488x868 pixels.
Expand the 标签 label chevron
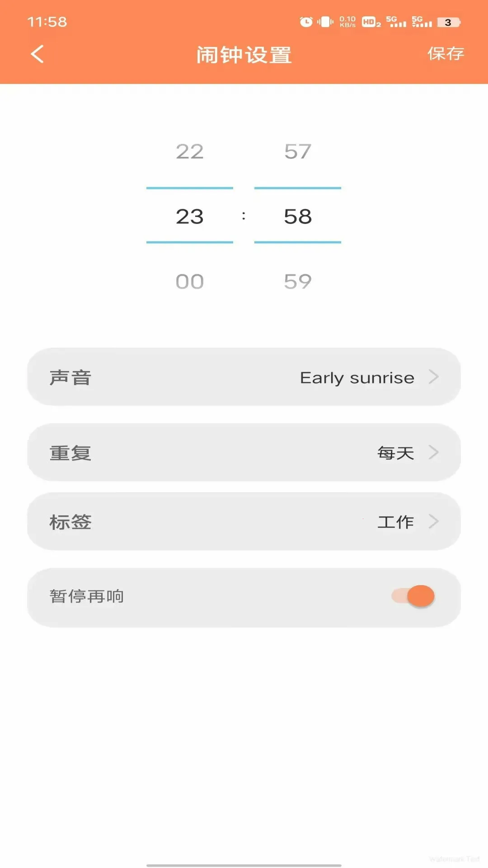point(433,521)
